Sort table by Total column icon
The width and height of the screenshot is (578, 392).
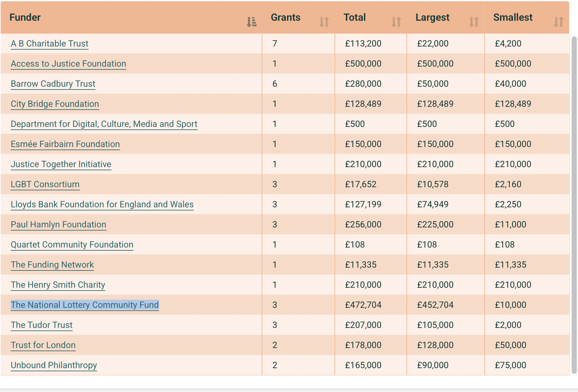pos(396,22)
